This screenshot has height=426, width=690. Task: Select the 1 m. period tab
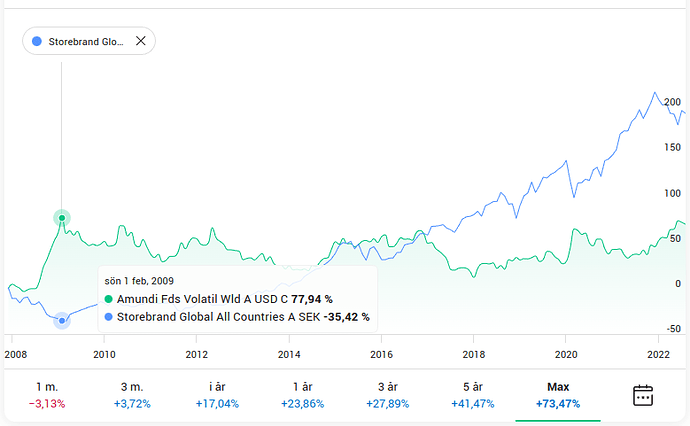pyautogui.click(x=47, y=395)
